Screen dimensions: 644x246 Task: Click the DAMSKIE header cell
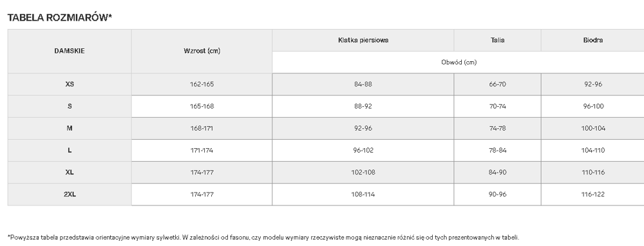pyautogui.click(x=70, y=51)
